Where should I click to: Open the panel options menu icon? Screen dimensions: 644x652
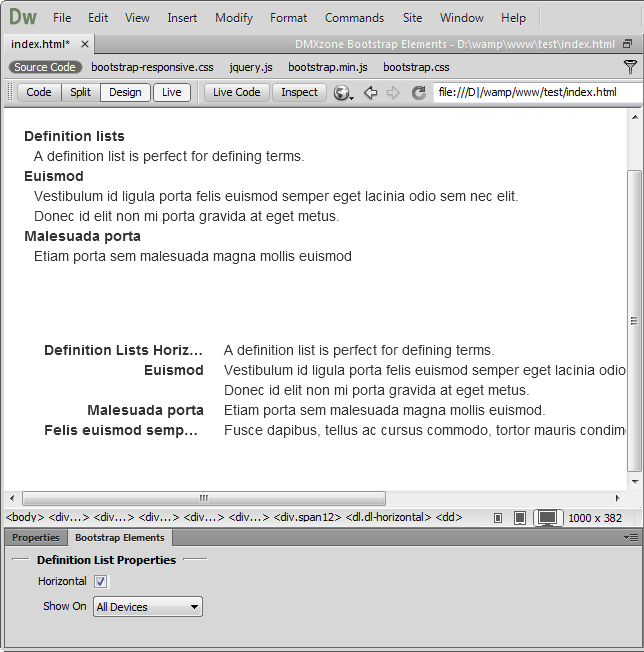pos(631,538)
